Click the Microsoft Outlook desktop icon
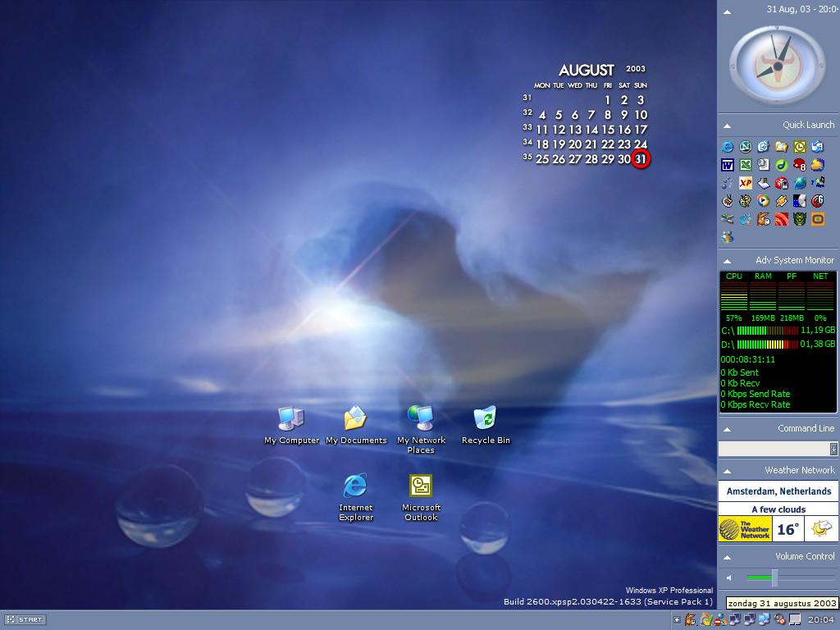 point(421,486)
